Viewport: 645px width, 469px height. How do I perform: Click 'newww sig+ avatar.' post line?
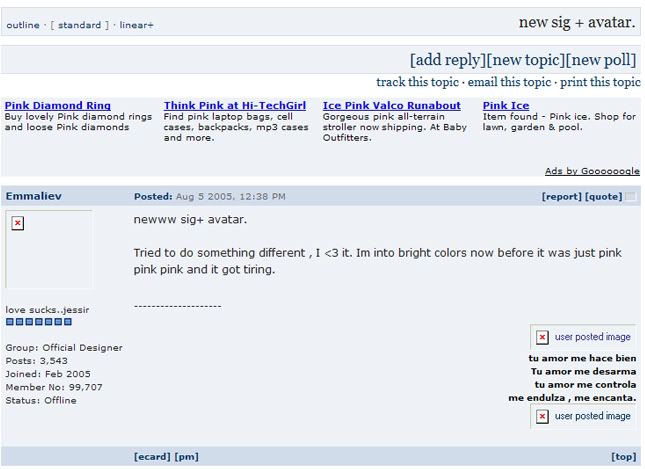pyautogui.click(x=190, y=220)
